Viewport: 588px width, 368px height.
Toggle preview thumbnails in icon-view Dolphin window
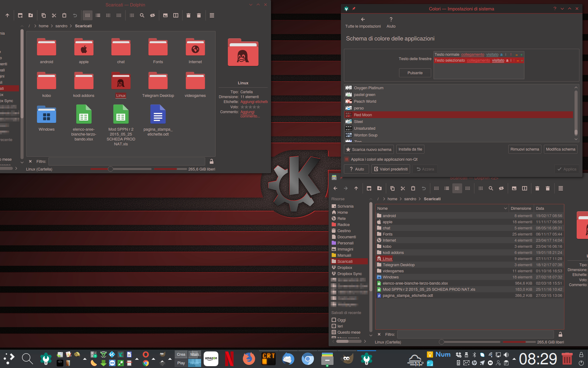pyautogui.click(x=165, y=15)
